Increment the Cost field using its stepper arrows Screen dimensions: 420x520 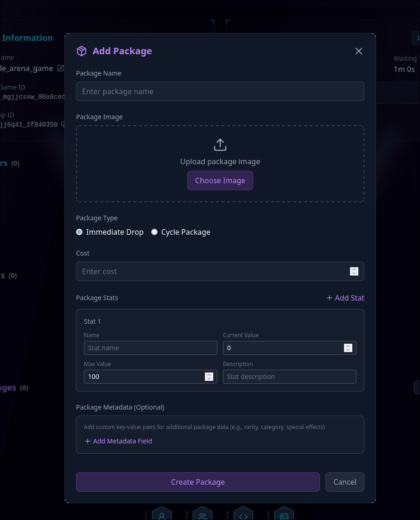[354, 271]
